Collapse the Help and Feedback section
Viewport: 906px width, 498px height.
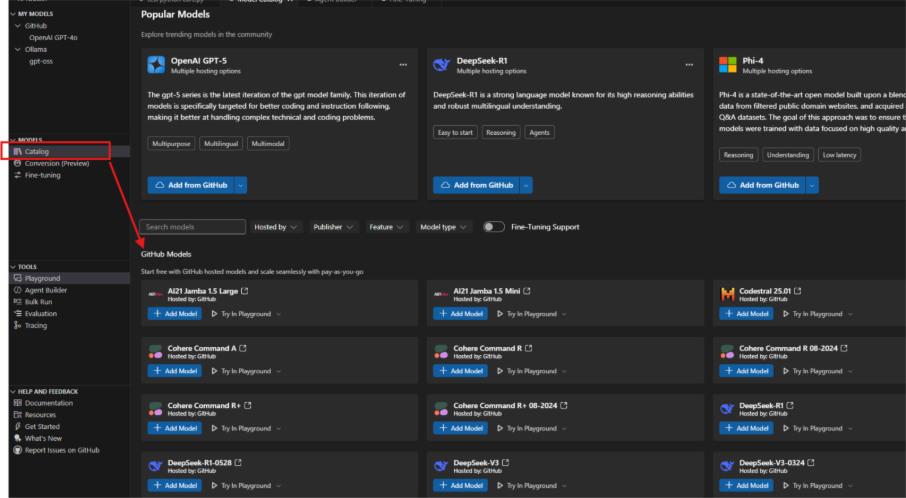pyautogui.click(x=13, y=392)
